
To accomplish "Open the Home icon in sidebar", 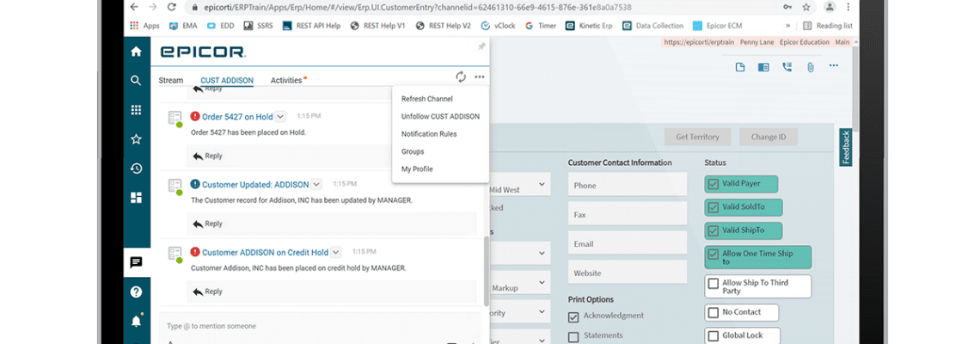I will (136, 52).
